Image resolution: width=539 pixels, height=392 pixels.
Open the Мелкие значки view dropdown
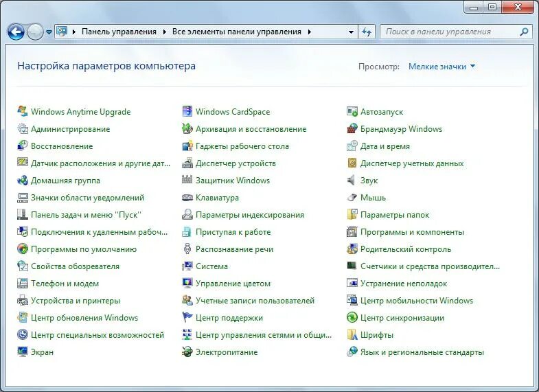coord(441,67)
